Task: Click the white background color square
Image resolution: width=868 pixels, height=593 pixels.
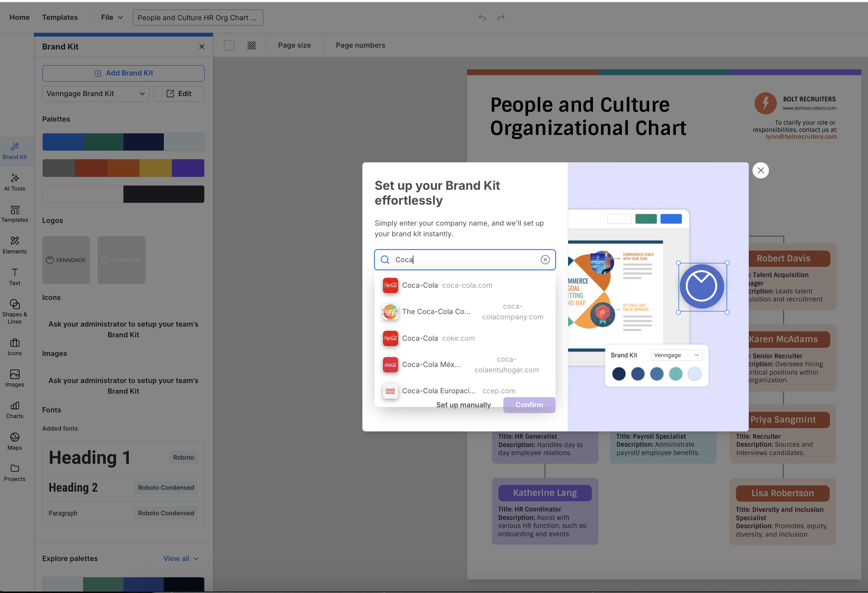Action: 229,45
